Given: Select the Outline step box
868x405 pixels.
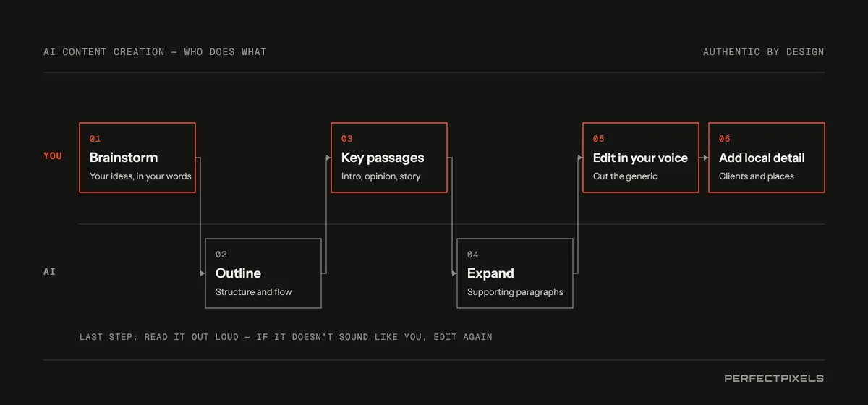Looking at the screenshot, I should (x=263, y=273).
